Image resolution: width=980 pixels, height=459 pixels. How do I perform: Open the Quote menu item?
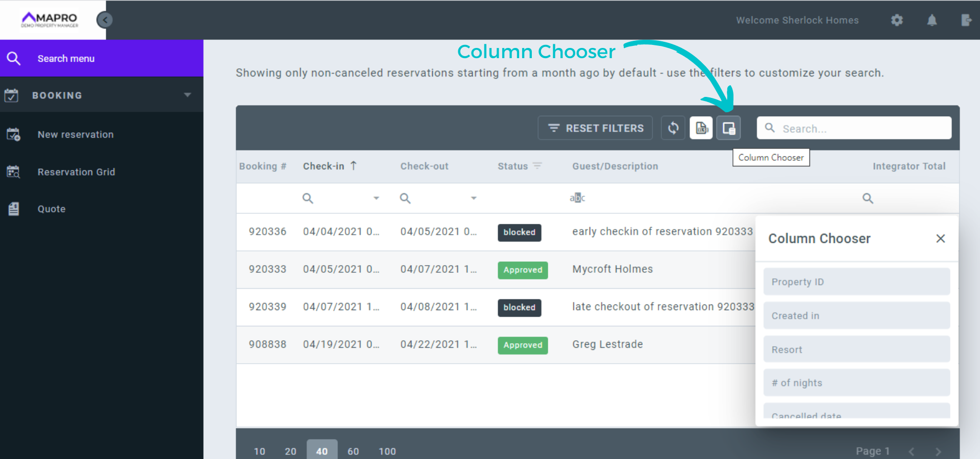click(x=52, y=209)
